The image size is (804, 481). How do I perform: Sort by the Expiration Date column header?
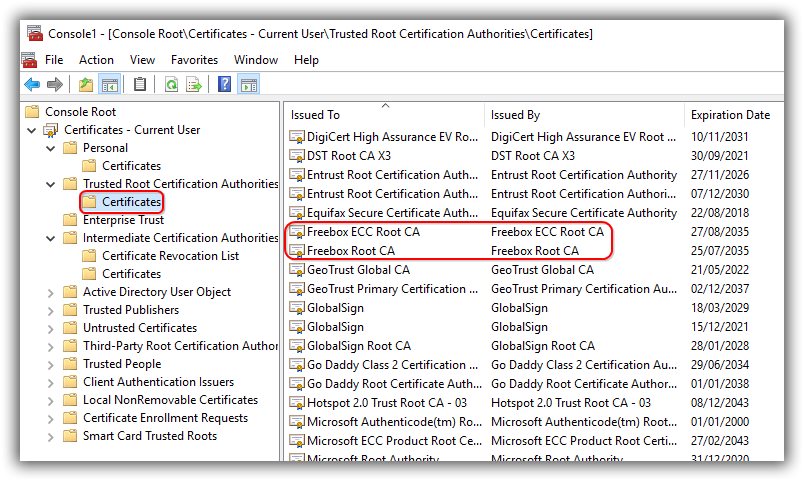coord(730,115)
